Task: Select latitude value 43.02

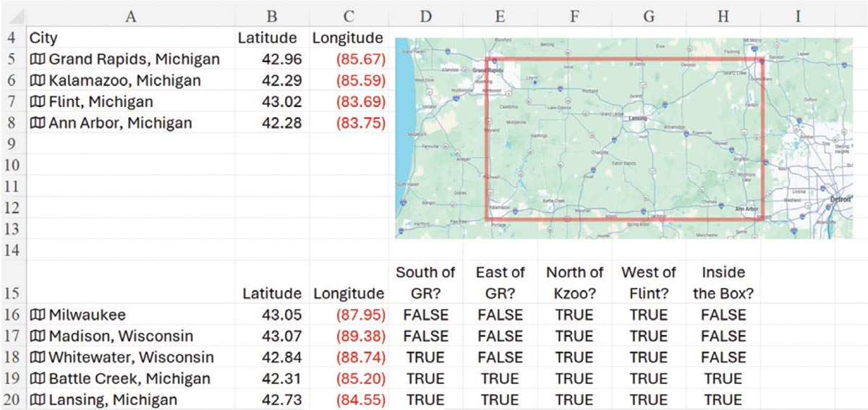Action: coord(272,102)
